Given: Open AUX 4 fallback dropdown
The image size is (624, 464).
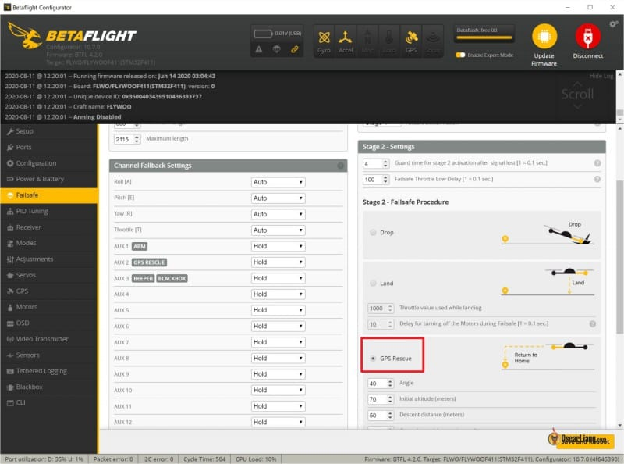Looking at the screenshot, I should (x=278, y=294).
